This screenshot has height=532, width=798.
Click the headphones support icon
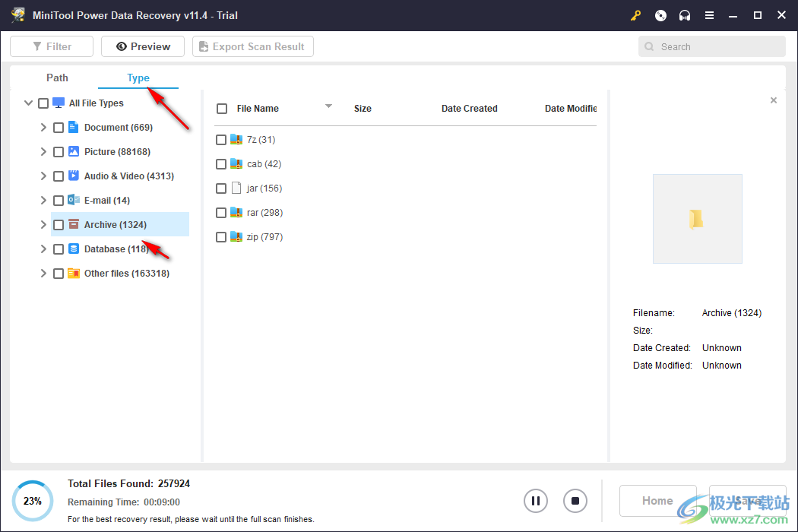685,15
